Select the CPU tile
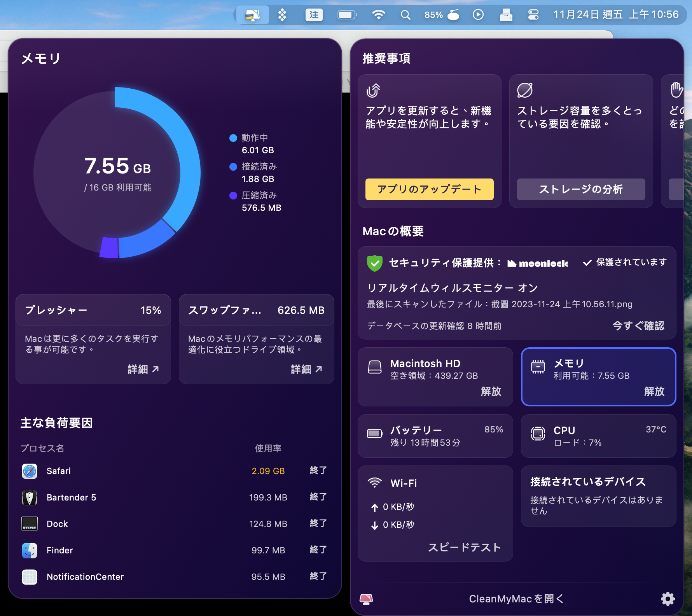The image size is (692, 616). 598,436
